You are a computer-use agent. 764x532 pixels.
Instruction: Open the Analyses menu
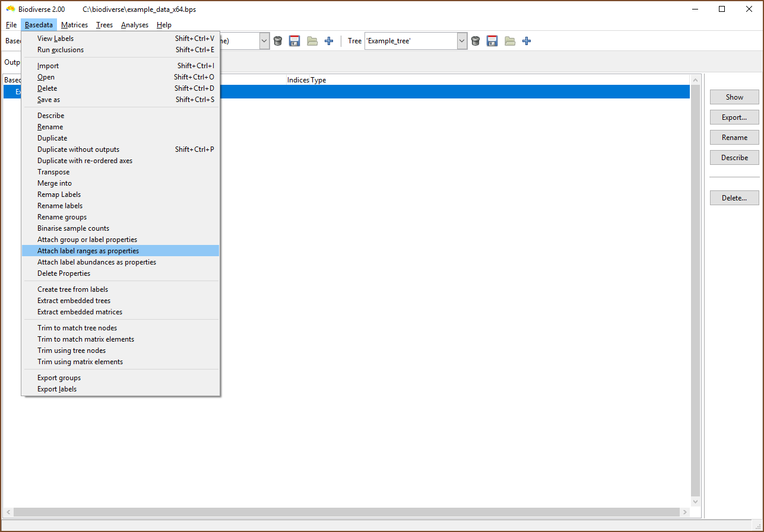(x=134, y=25)
